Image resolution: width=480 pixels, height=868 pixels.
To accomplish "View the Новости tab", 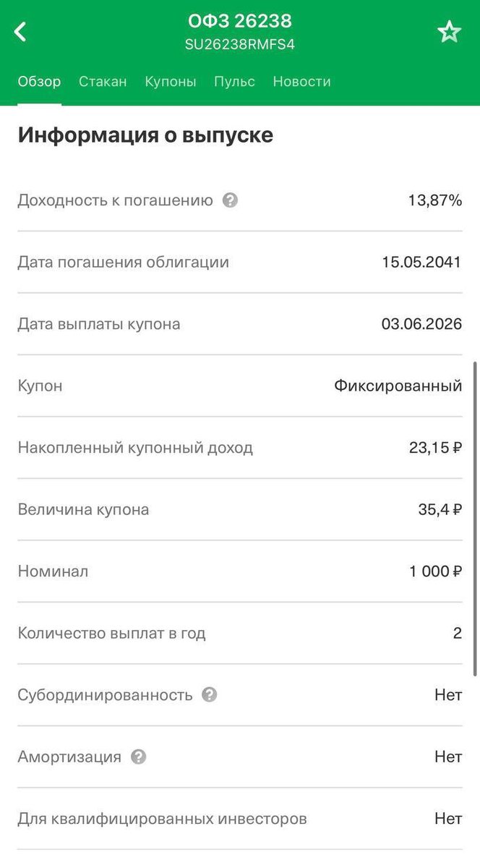I will (x=302, y=81).
